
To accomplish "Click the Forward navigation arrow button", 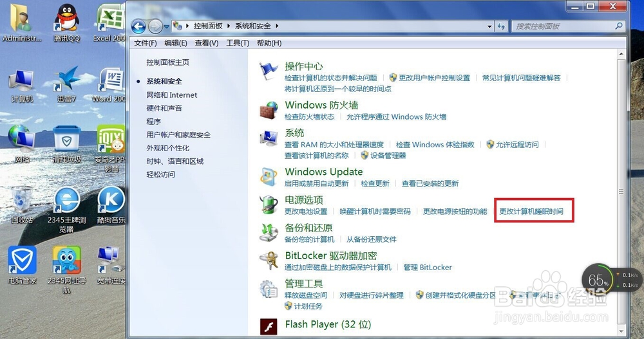I will [155, 26].
